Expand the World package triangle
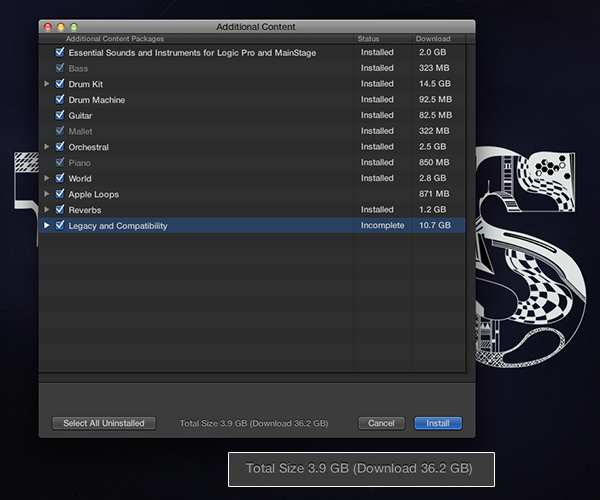This screenshot has width=600, height=500. click(47, 178)
